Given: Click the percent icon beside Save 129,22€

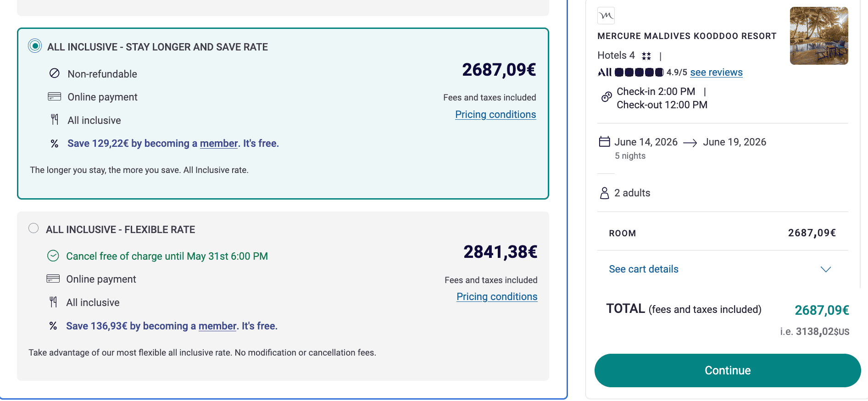Looking at the screenshot, I should [x=55, y=144].
